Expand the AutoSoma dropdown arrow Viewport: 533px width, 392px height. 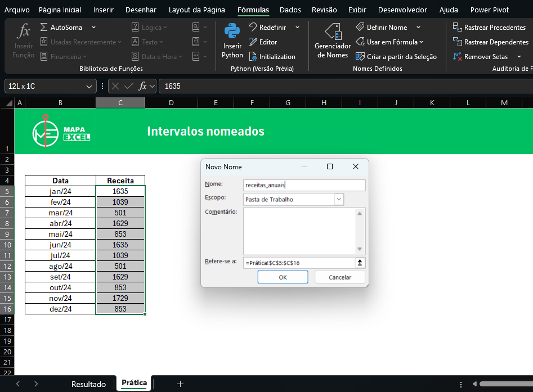click(93, 27)
